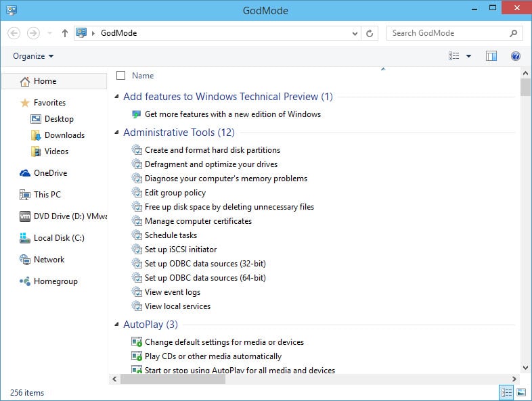Click horizontal scrollbar left arrow

pos(114,379)
